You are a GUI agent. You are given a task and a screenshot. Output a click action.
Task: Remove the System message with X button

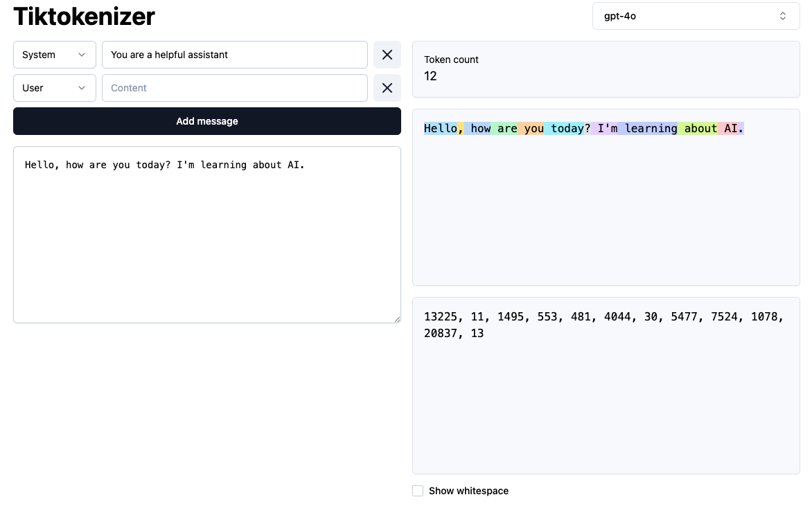[x=387, y=55]
